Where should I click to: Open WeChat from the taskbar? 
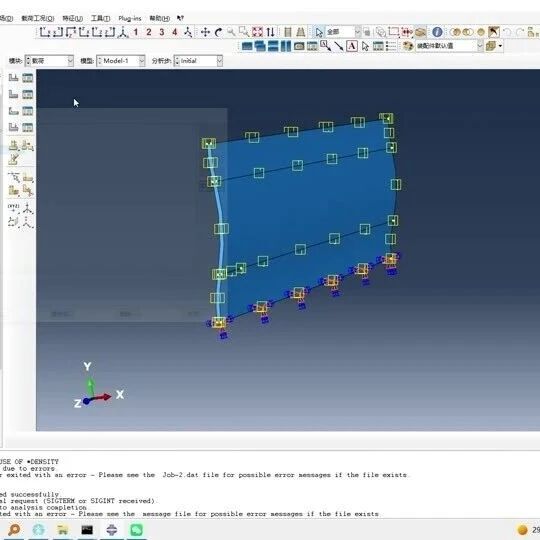pos(137,529)
